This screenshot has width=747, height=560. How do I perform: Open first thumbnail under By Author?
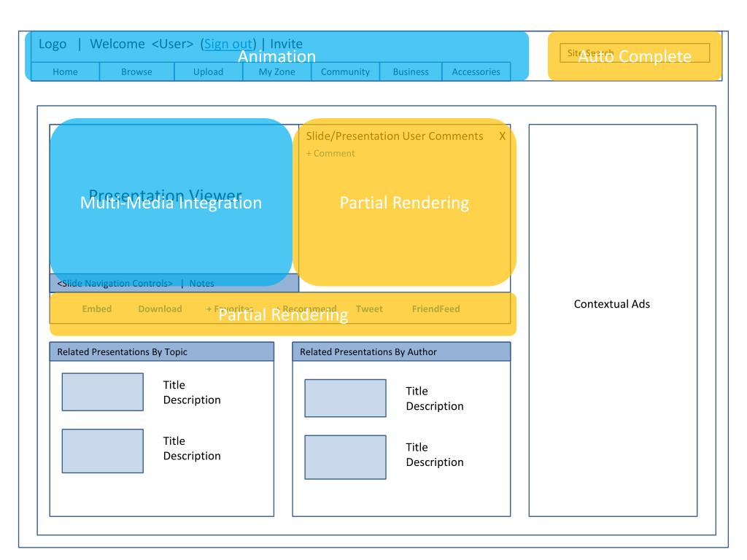coord(345,398)
